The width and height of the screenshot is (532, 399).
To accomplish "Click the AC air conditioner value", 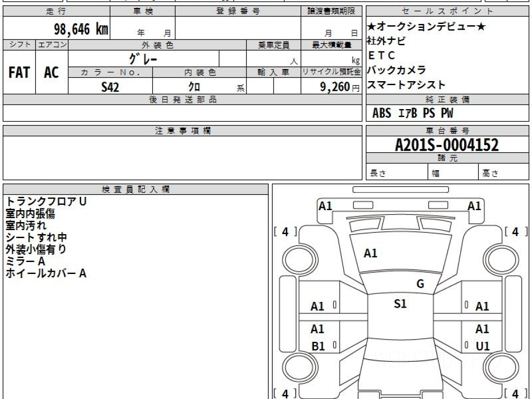I will click(51, 73).
